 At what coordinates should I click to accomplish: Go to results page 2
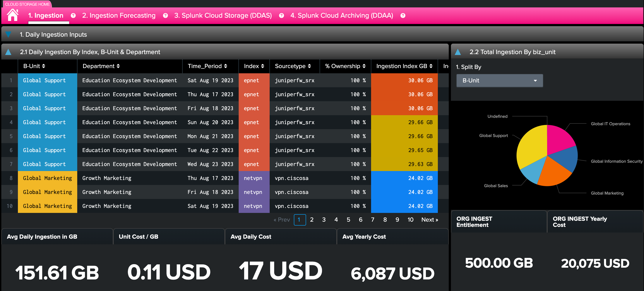click(312, 219)
